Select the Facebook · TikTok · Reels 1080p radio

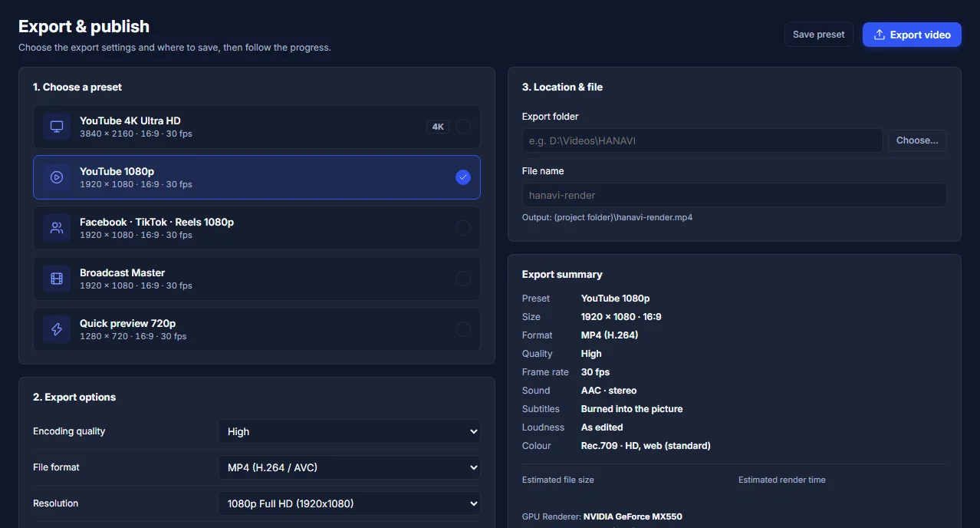463,228
